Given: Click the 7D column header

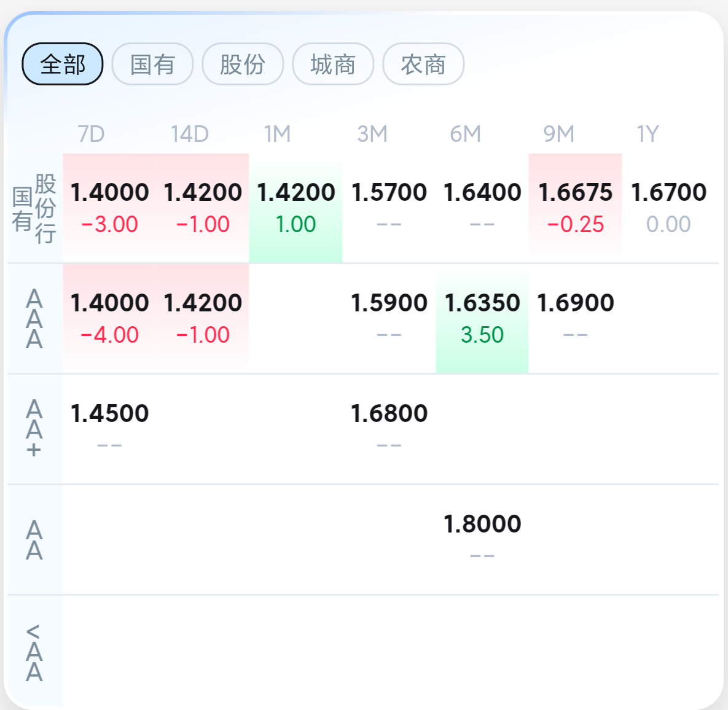Looking at the screenshot, I should coord(91,134).
